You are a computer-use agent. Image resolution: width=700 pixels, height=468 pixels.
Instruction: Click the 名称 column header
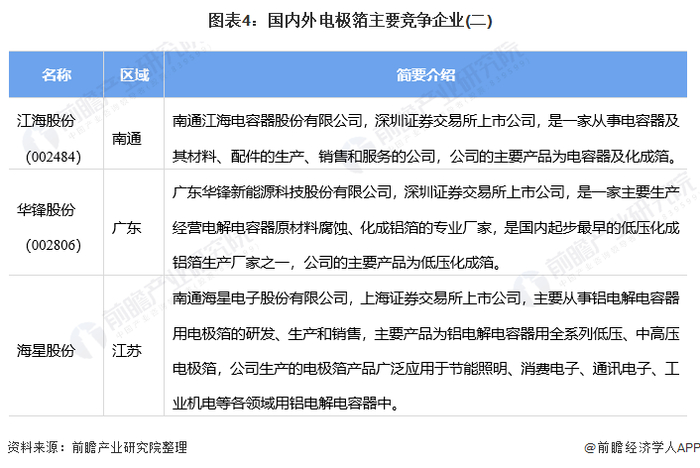pyautogui.click(x=56, y=75)
